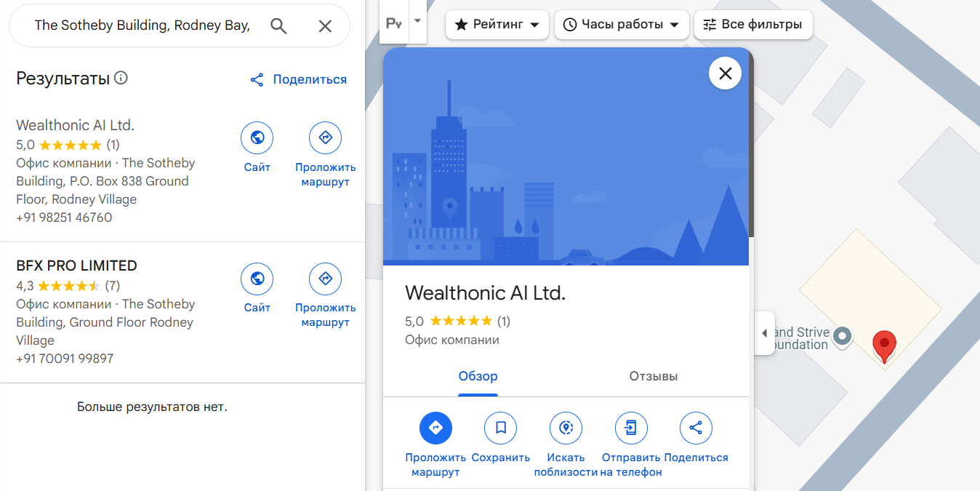Click the review count (1) in place card
This screenshot has width=980, height=491.
pos(504,321)
